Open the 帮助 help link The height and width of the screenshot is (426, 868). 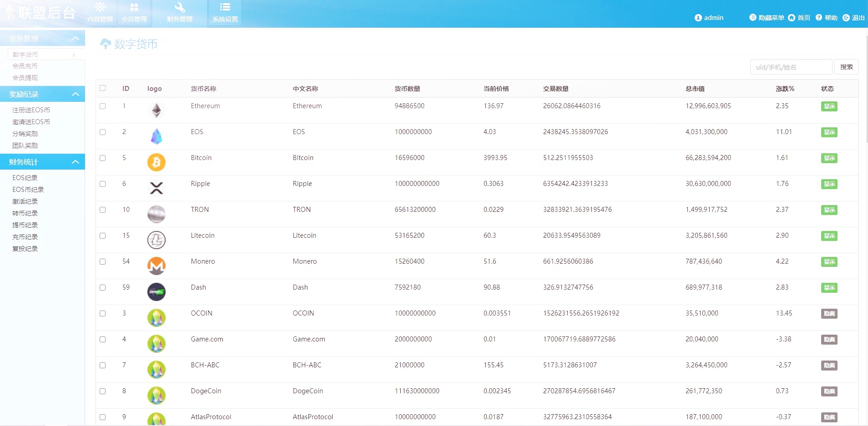826,18
